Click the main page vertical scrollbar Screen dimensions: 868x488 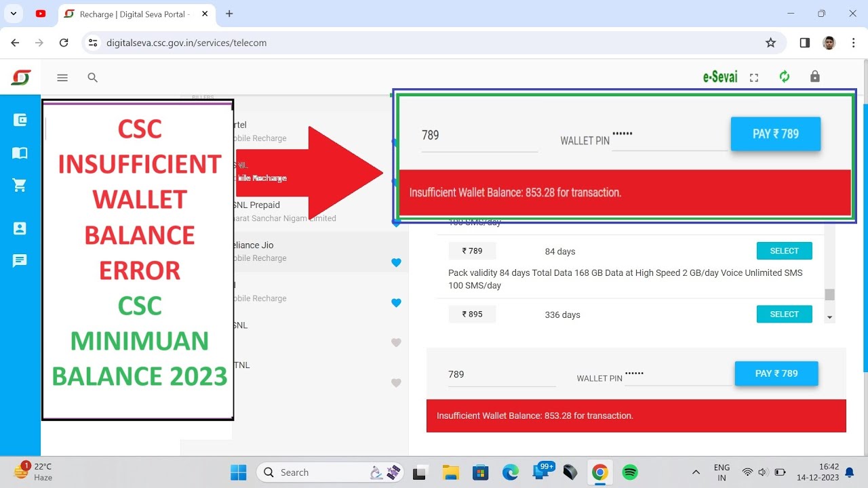[865, 237]
